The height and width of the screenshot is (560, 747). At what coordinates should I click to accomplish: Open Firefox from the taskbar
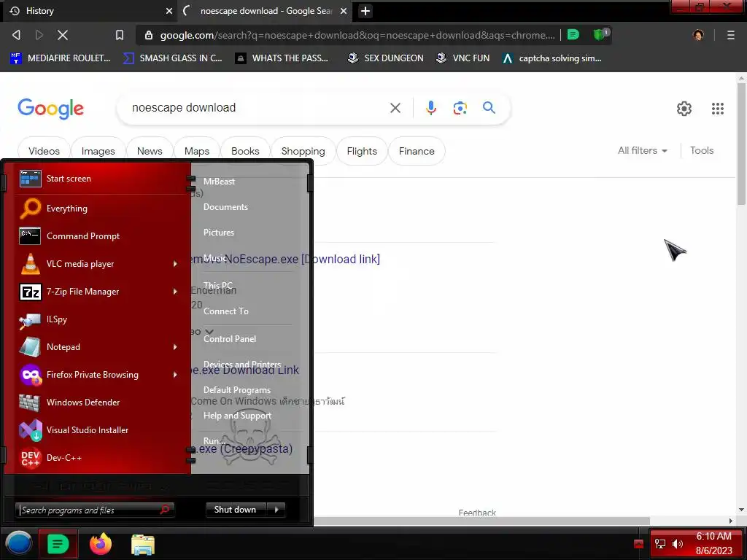tap(101, 544)
